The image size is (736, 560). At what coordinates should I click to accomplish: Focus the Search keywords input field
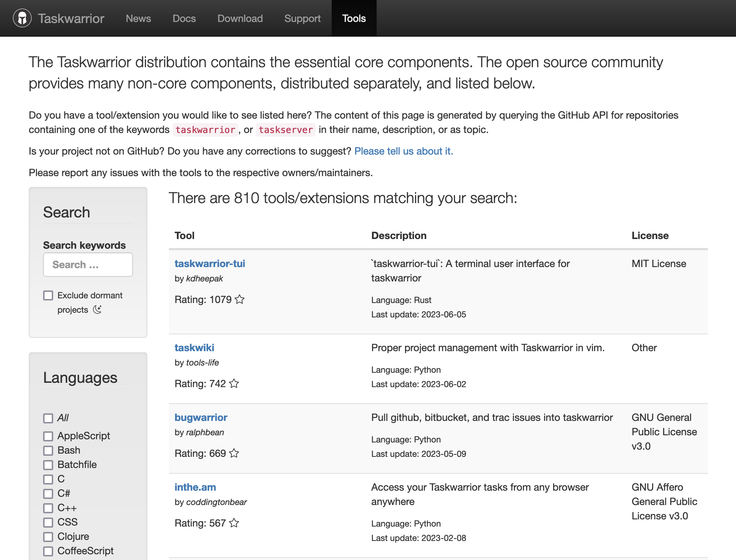(x=88, y=265)
